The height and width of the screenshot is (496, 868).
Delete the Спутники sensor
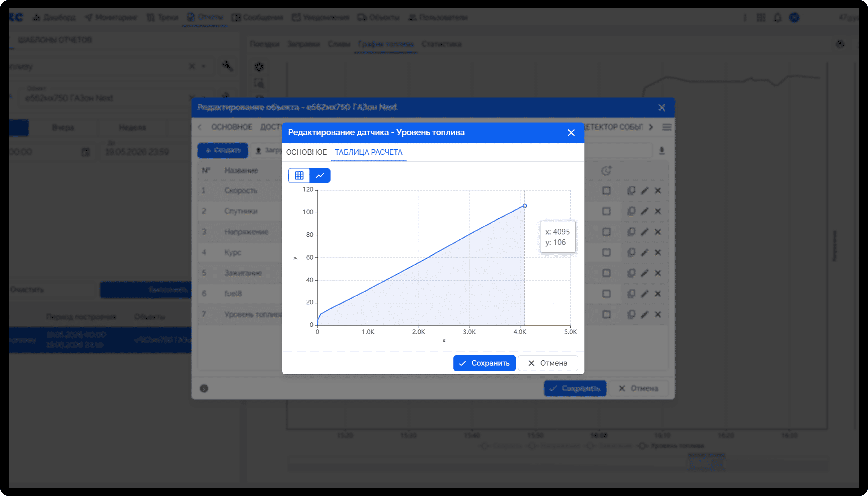658,211
